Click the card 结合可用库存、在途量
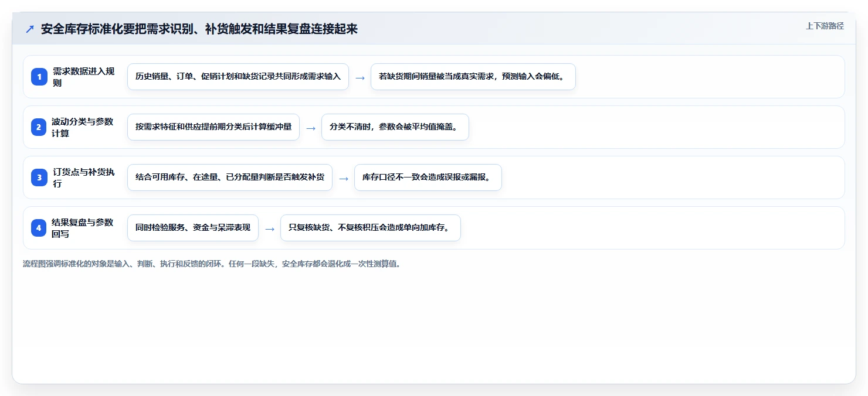This screenshot has height=396, width=868. click(x=230, y=177)
